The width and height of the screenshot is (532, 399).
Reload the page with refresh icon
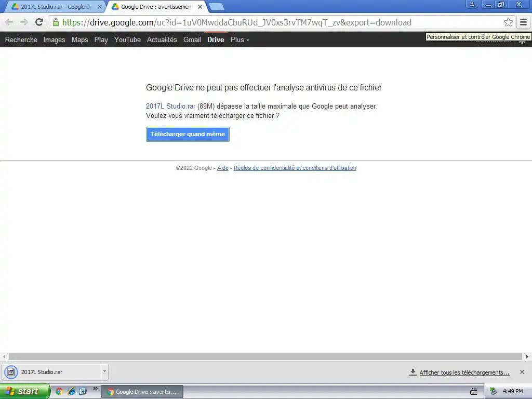pos(39,22)
